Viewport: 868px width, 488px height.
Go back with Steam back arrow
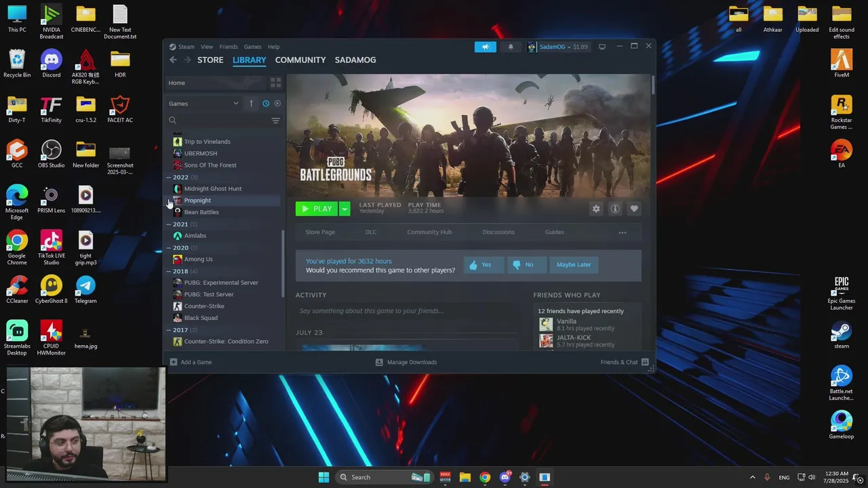(173, 60)
